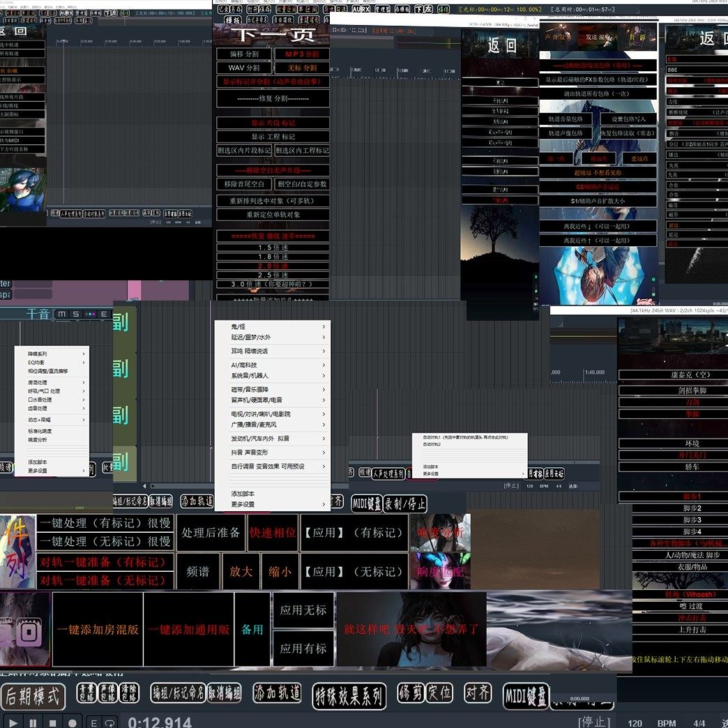Click the 音量包络 volume envelope icon

[86, 692]
